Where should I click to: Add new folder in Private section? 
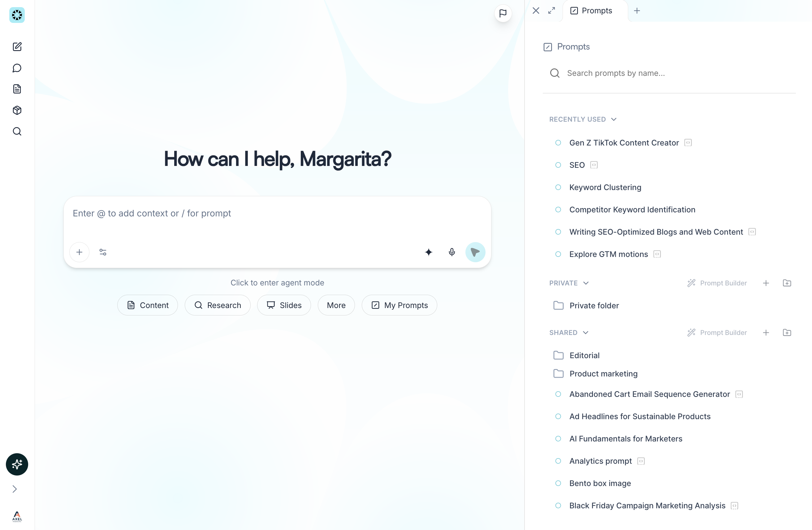coord(787,283)
